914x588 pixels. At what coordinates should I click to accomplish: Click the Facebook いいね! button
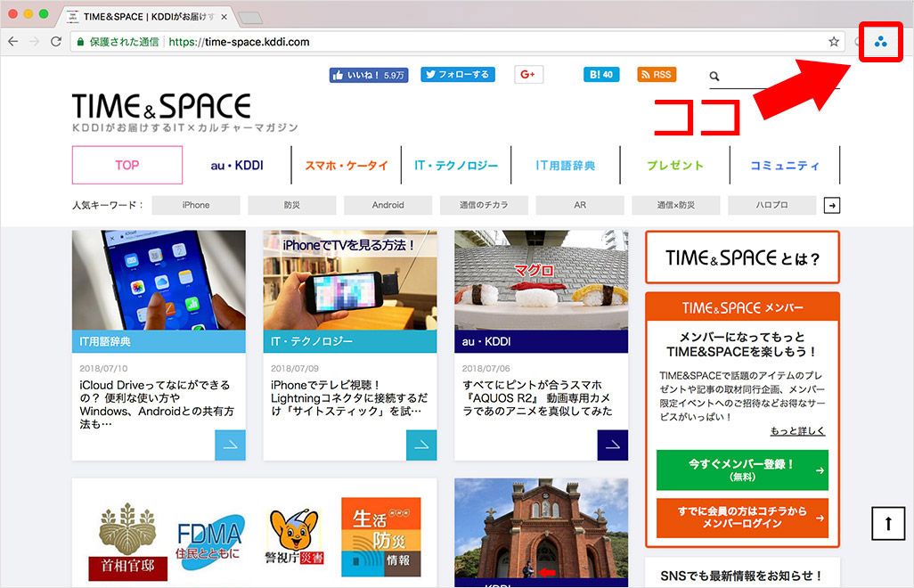(369, 75)
